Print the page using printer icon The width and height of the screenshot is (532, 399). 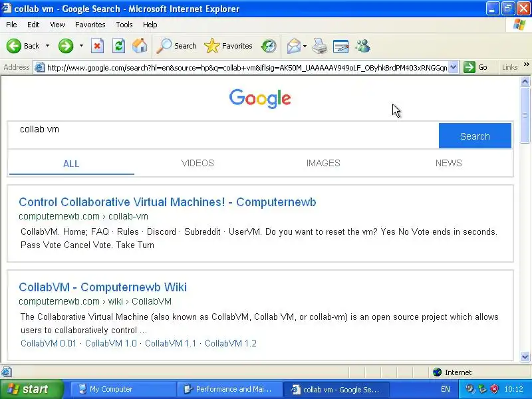click(320, 46)
